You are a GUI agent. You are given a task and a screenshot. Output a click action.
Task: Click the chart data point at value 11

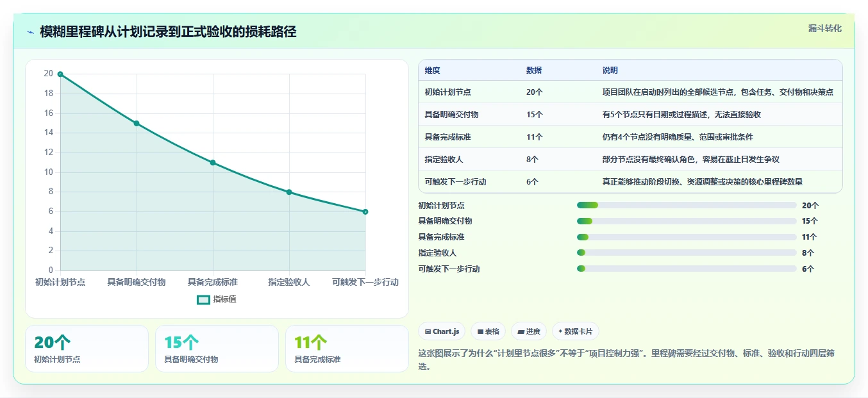point(213,163)
